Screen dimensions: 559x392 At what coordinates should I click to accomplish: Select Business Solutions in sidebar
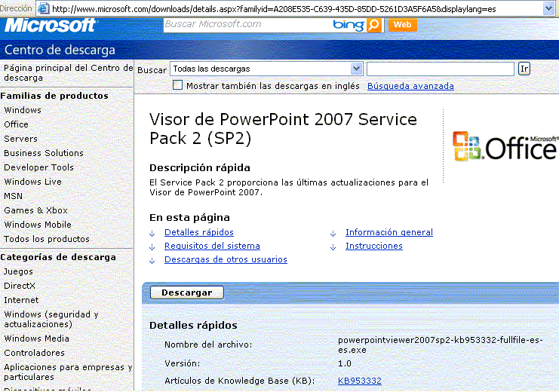pos(44,153)
